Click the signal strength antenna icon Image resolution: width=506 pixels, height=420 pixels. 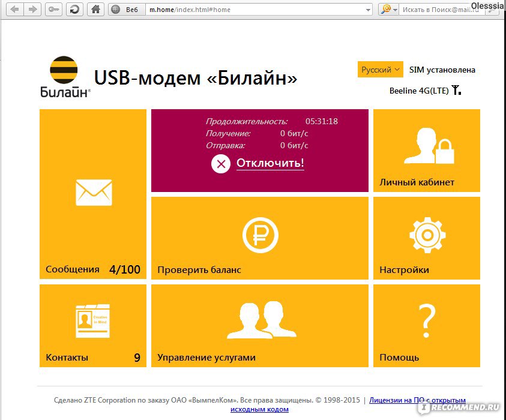456,90
